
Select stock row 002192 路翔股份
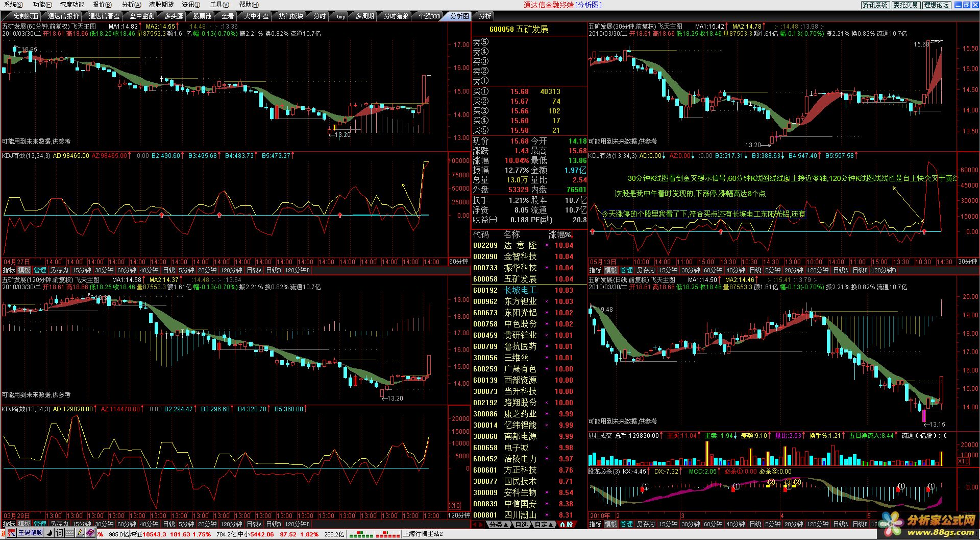click(x=529, y=403)
